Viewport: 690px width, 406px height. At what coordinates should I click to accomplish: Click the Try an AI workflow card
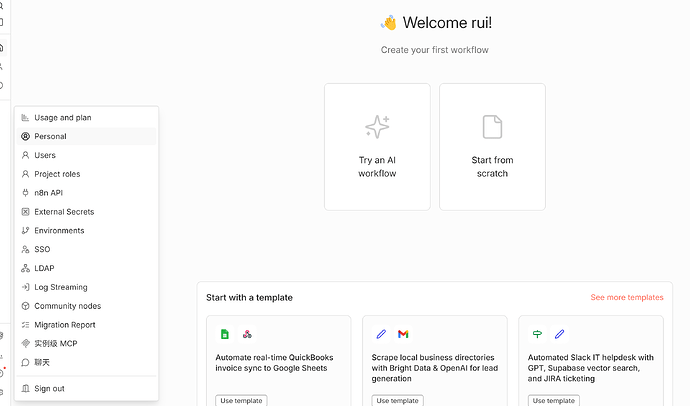pos(377,147)
